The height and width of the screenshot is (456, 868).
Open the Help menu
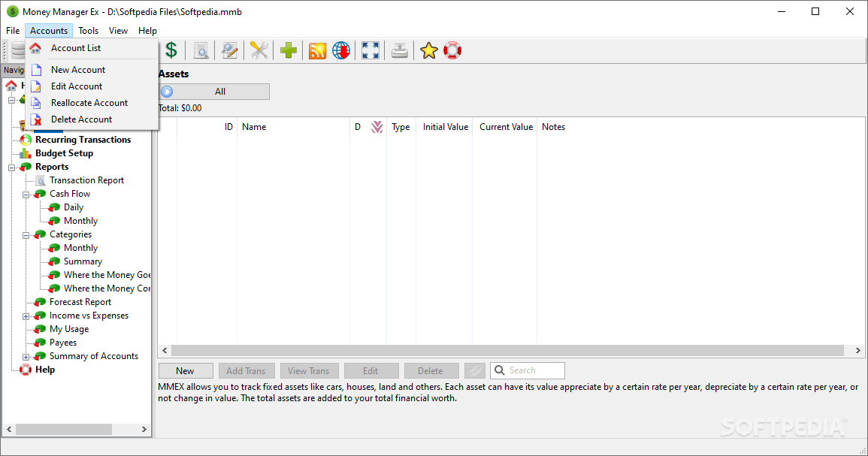point(147,31)
